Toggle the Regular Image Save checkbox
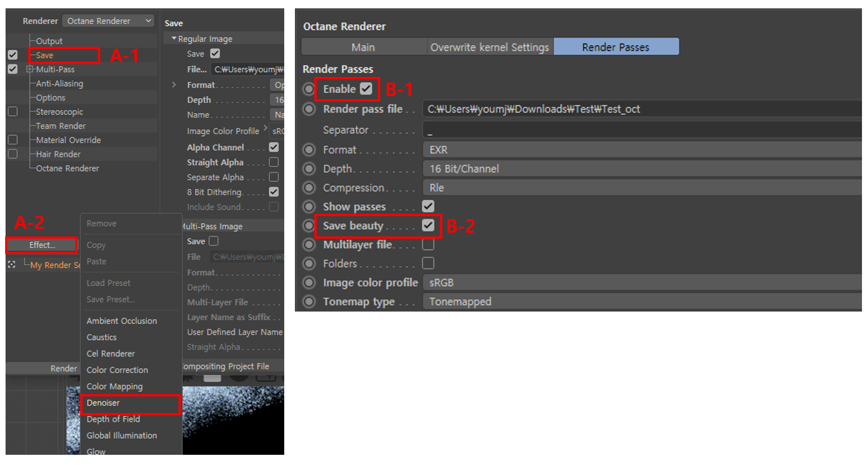Viewport: 868px width, 465px height. 215,54
